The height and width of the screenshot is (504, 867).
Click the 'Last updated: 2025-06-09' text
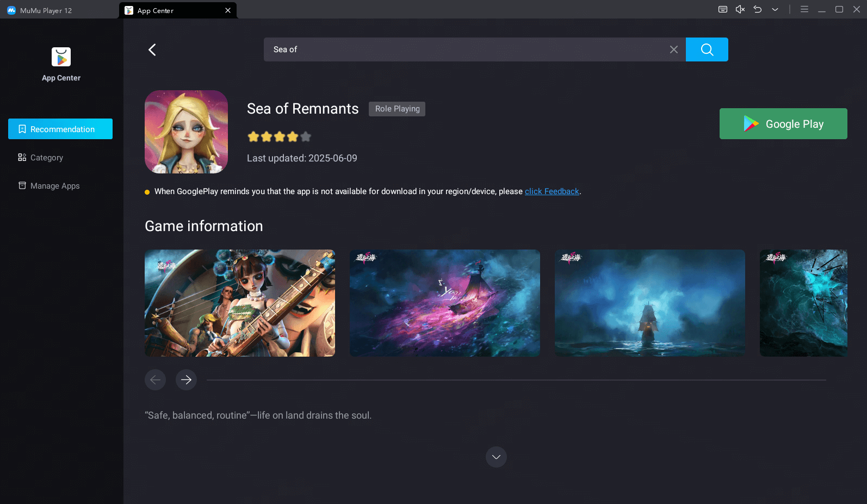pyautogui.click(x=302, y=158)
